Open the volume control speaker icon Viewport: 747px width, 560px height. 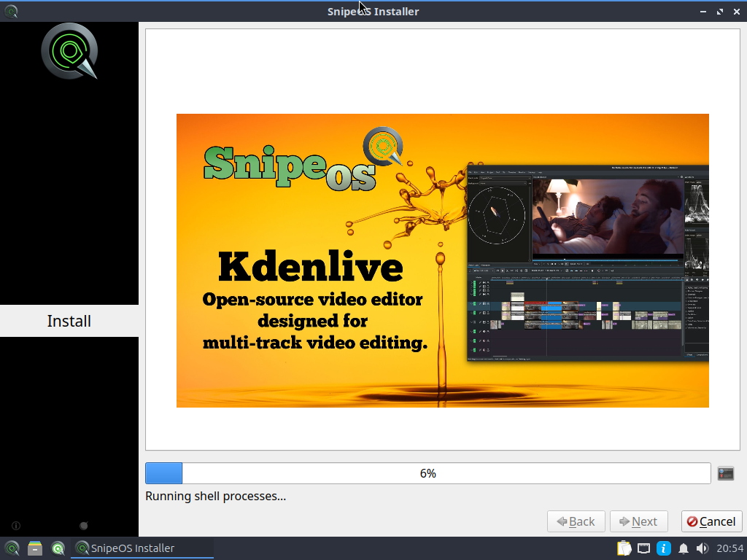[703, 548]
